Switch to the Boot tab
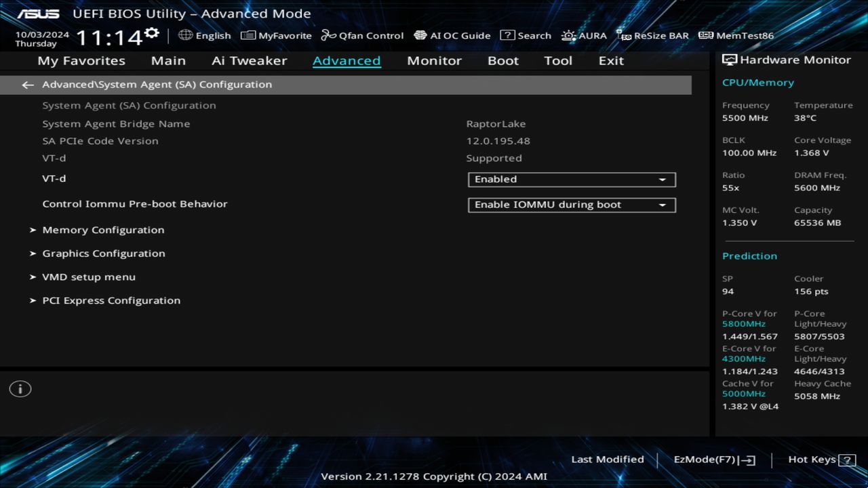The height and width of the screenshot is (488, 868). [502, 60]
